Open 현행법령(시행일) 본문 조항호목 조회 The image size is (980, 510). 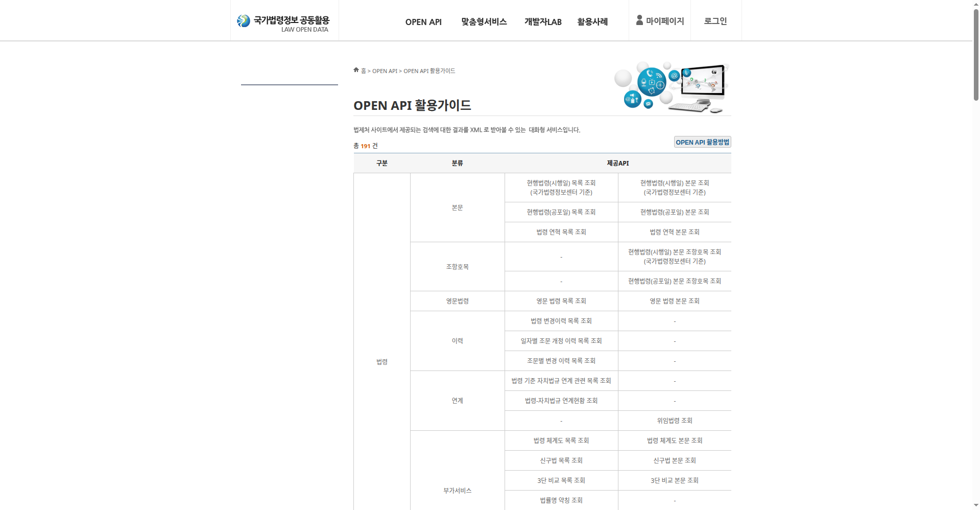675,257
